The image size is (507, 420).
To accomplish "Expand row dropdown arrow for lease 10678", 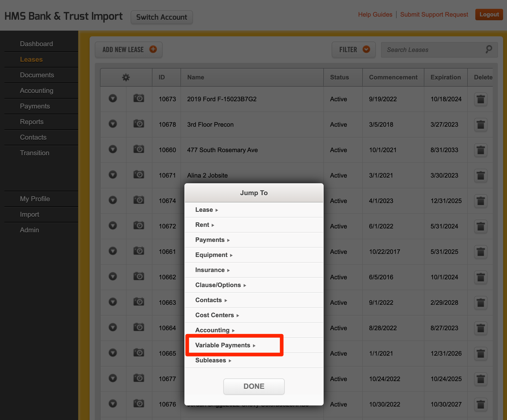I will [x=113, y=124].
